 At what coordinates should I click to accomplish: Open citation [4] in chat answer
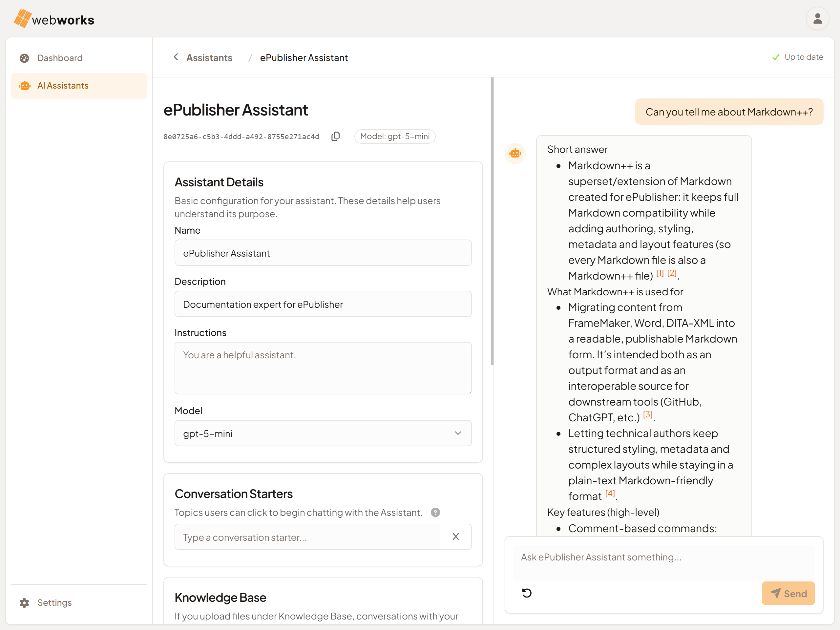click(x=610, y=494)
